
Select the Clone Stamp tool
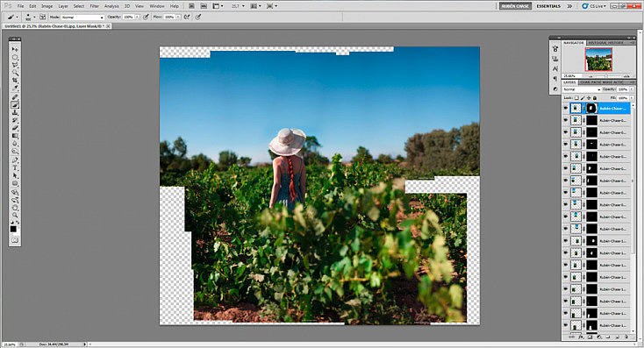[x=15, y=113]
